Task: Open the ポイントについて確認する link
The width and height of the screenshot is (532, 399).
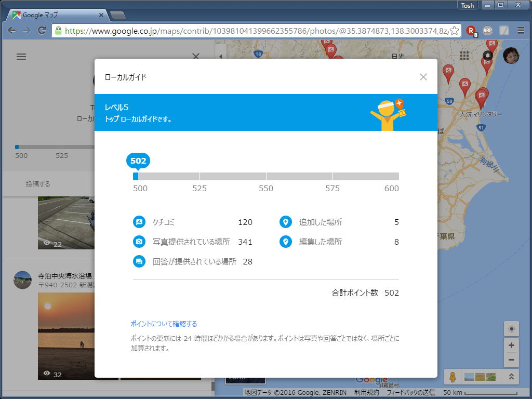Action: (x=164, y=324)
